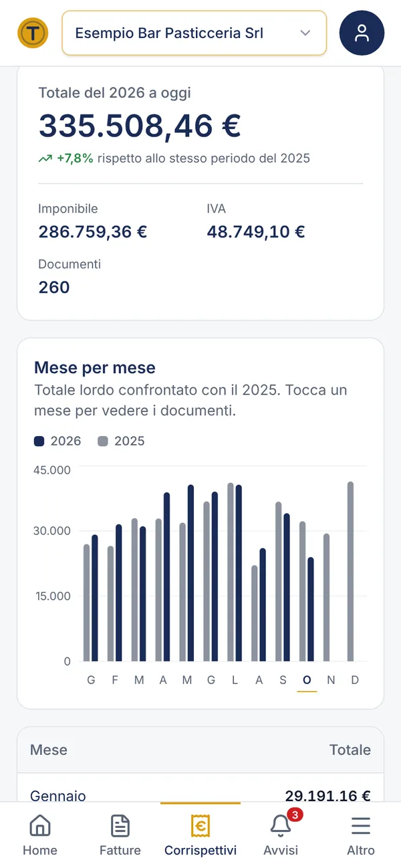This screenshot has height=868, width=401.
Task: Click the company selector chevron arrow
Action: pyautogui.click(x=305, y=33)
